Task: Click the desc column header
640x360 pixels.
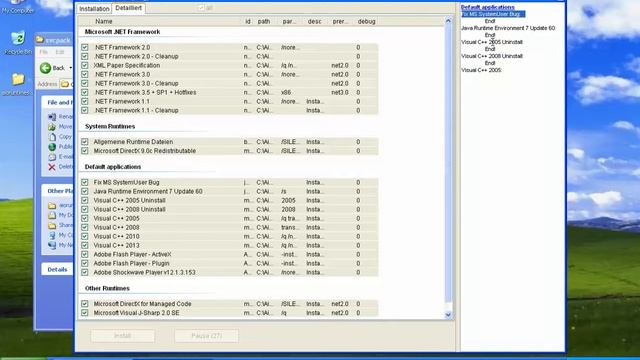Action: click(314, 21)
